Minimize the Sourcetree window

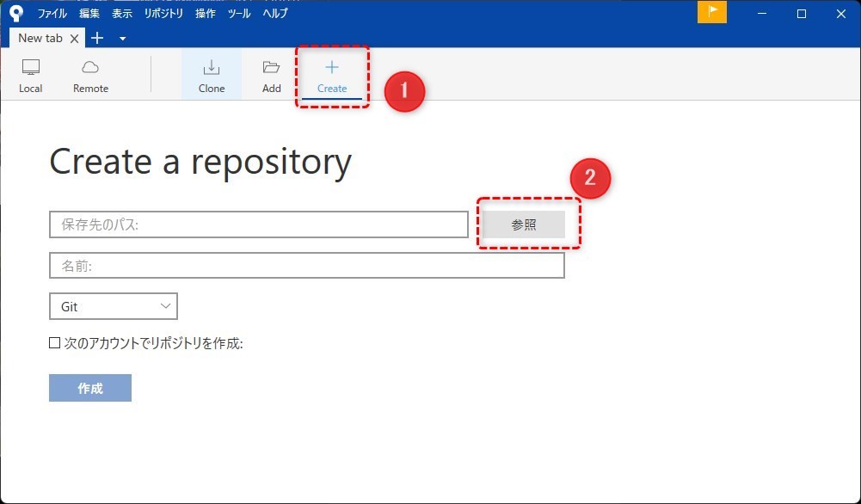coord(761,14)
